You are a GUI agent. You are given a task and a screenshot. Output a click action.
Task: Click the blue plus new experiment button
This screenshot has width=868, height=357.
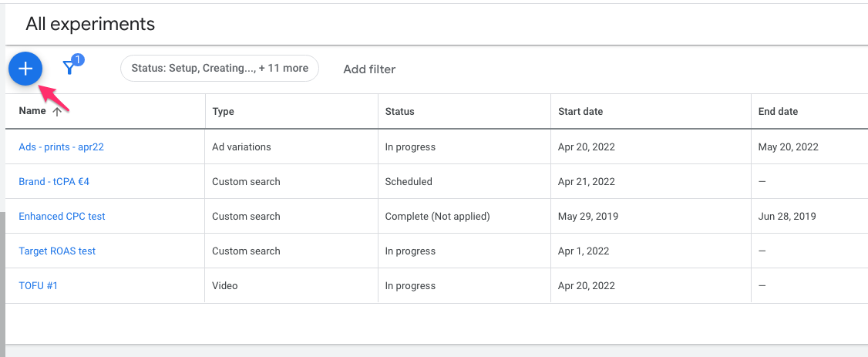point(25,69)
